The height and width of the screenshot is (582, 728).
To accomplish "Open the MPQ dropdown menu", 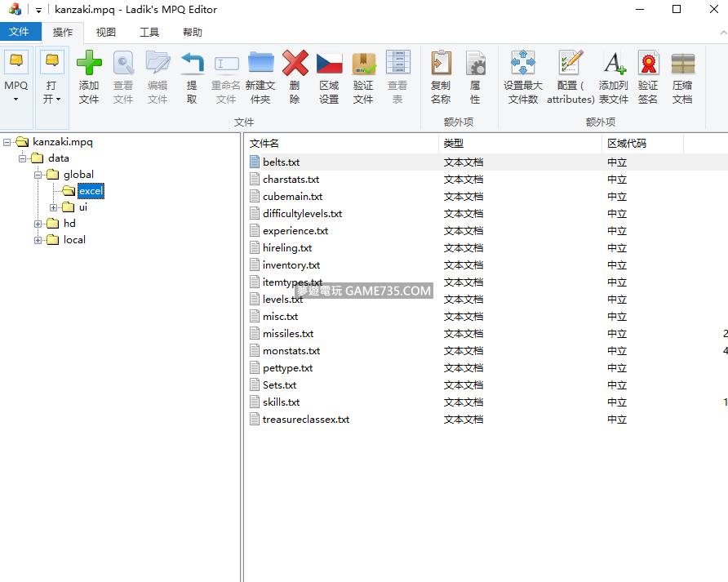I will coord(16,91).
